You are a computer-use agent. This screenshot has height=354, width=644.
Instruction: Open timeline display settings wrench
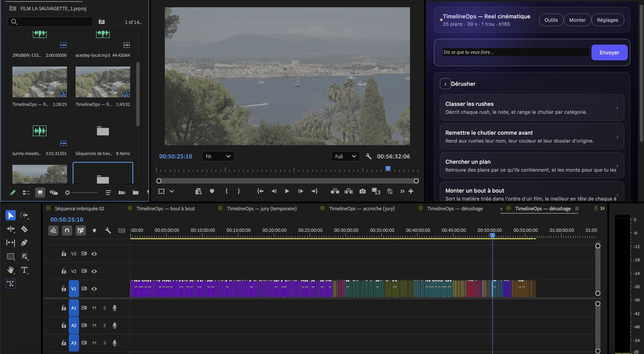pyautogui.click(x=108, y=231)
